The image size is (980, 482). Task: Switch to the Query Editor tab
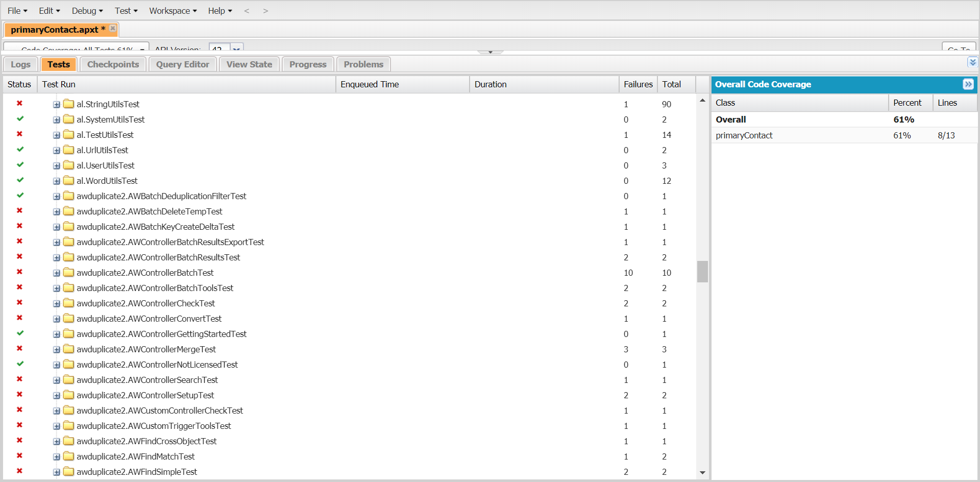point(182,64)
